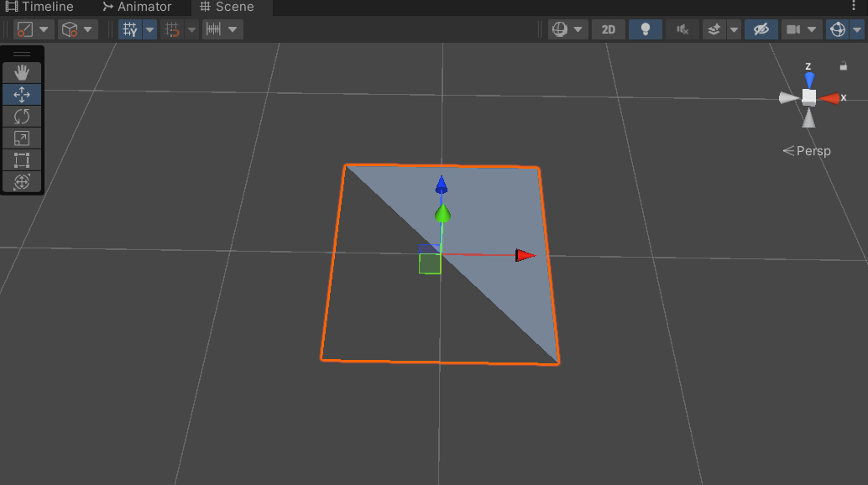
Task: Select the Rect transform tool
Action: click(x=22, y=159)
